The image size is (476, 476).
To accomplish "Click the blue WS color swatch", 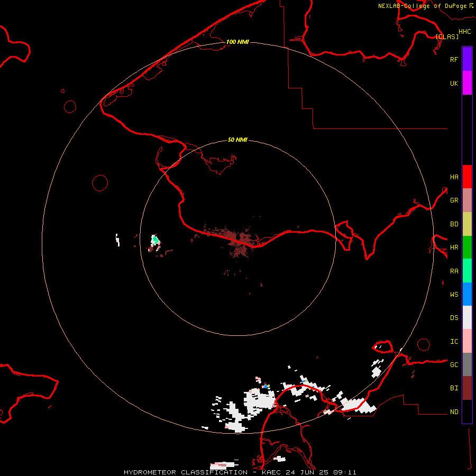I will (467, 294).
